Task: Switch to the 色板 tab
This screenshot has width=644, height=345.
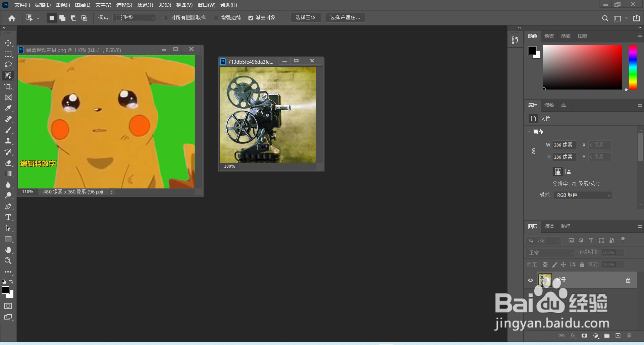Action: click(549, 36)
